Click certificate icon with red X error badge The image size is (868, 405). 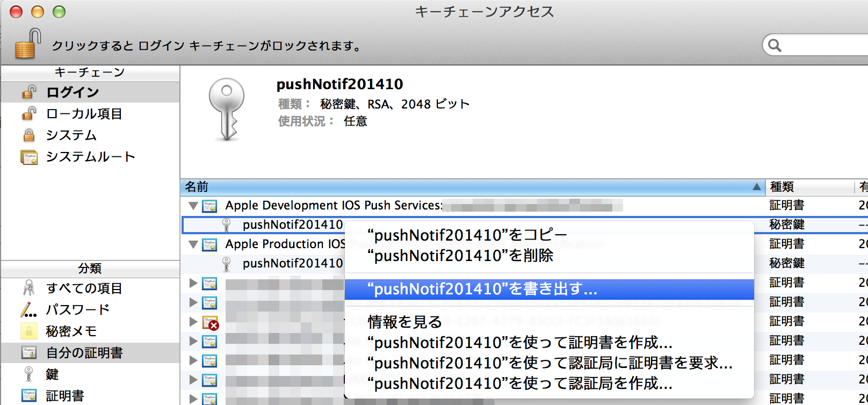(x=211, y=322)
